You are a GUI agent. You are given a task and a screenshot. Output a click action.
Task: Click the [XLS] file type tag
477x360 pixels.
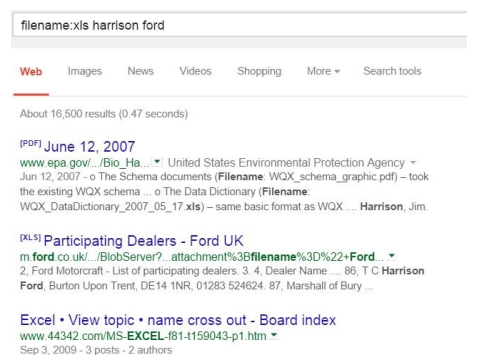point(30,237)
